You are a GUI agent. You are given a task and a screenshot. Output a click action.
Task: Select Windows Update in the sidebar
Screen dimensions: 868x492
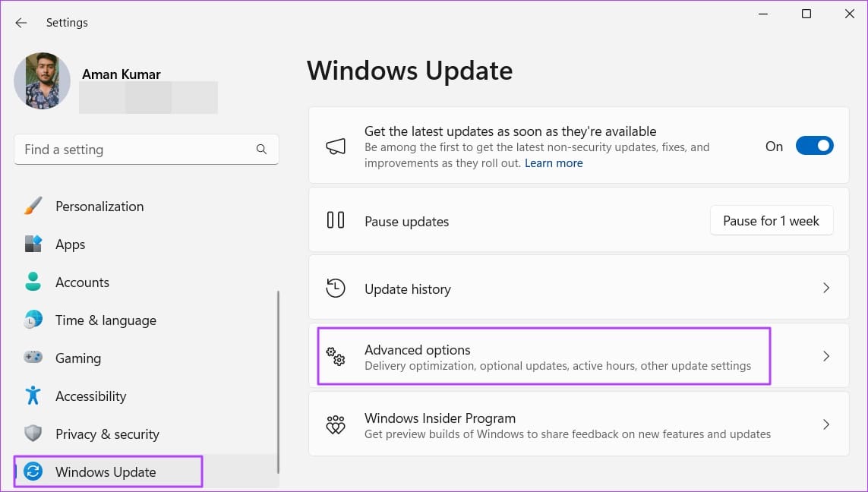(106, 471)
